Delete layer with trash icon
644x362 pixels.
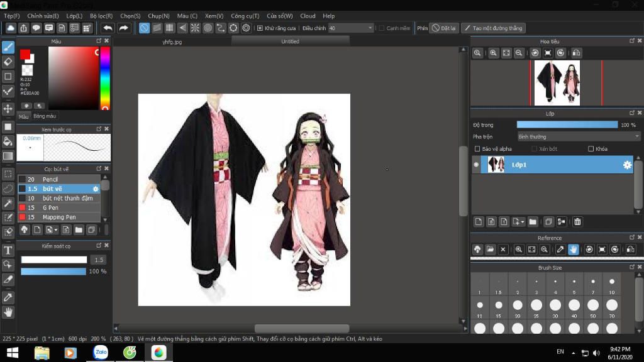coord(577,222)
